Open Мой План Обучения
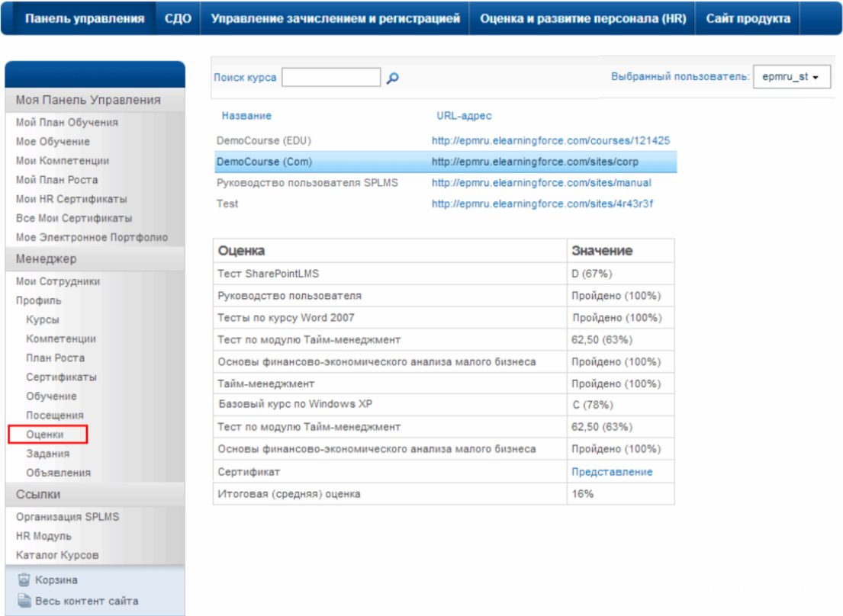This screenshot has width=843, height=616. tap(66, 123)
